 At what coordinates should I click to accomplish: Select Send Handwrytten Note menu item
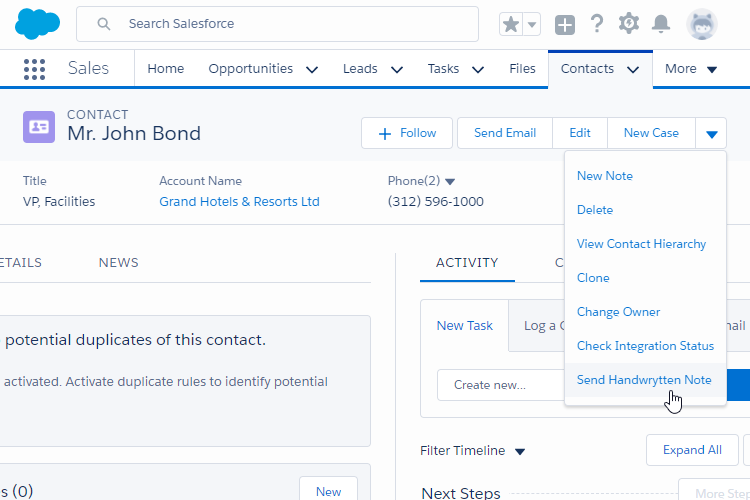point(644,380)
